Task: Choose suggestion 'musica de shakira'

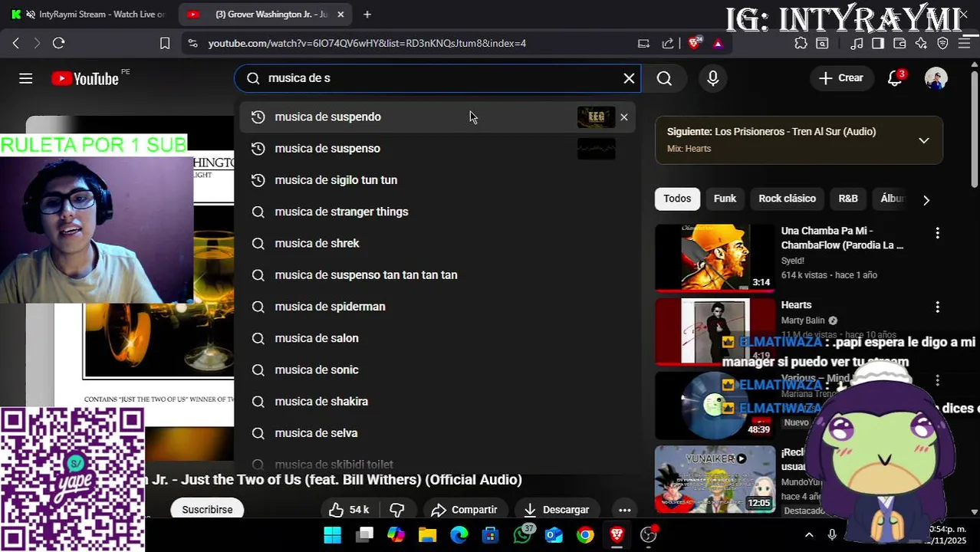Action: coord(437,402)
